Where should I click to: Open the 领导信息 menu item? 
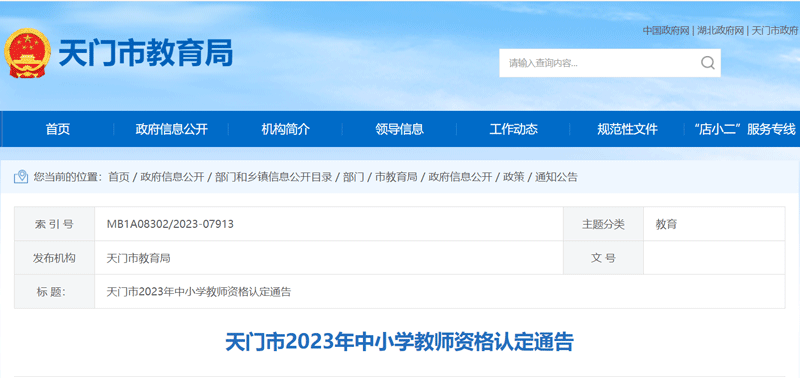399,129
